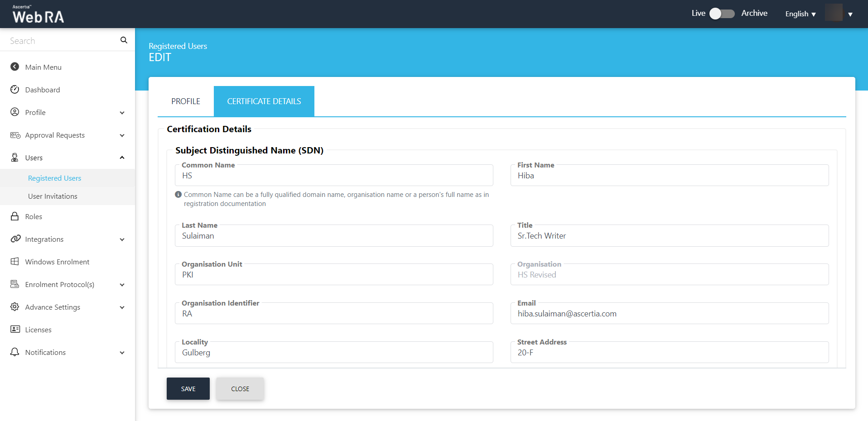Image resolution: width=868 pixels, height=421 pixels.
Task: Click the Main Menu back arrow icon
Action: point(15,67)
